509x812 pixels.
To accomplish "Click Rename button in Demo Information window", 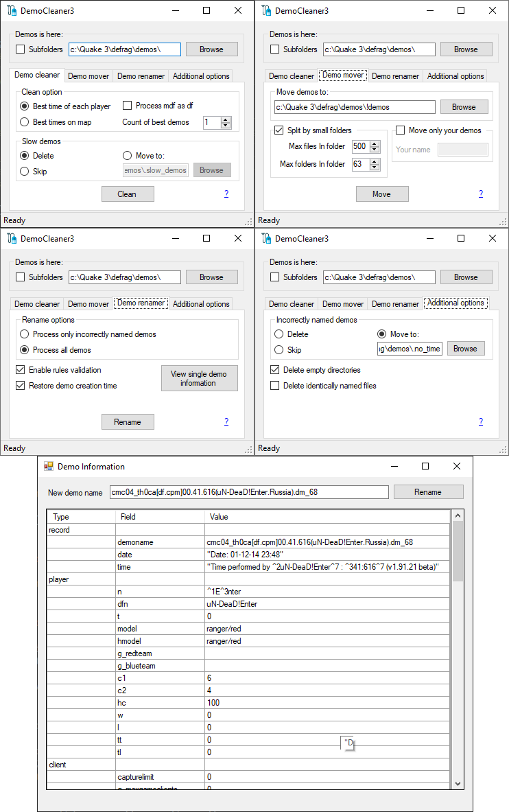I will click(428, 492).
